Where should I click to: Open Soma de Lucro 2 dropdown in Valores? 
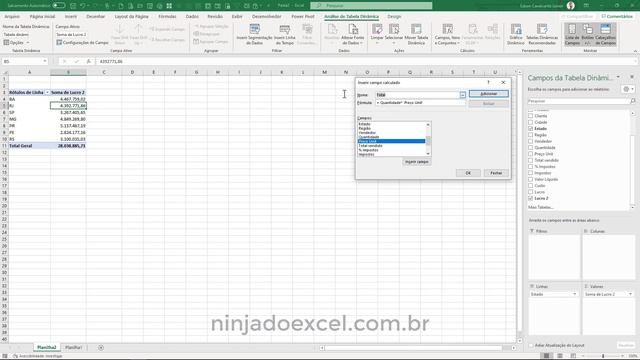630,294
